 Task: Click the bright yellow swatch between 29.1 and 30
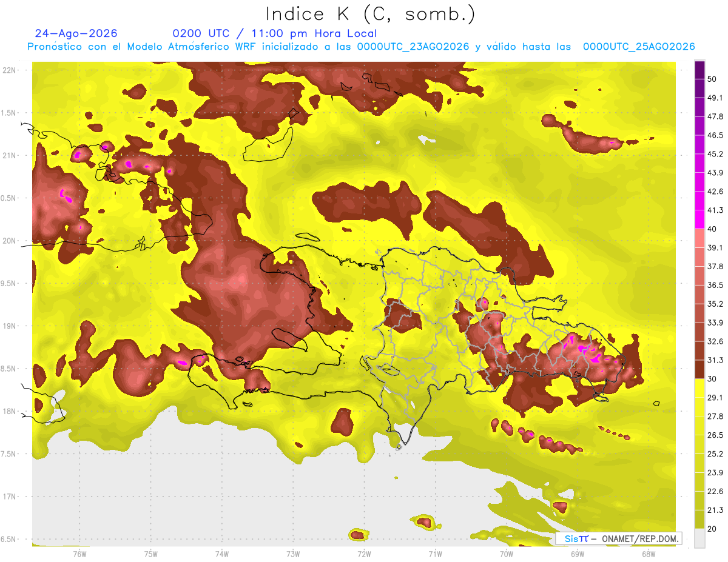point(700,388)
